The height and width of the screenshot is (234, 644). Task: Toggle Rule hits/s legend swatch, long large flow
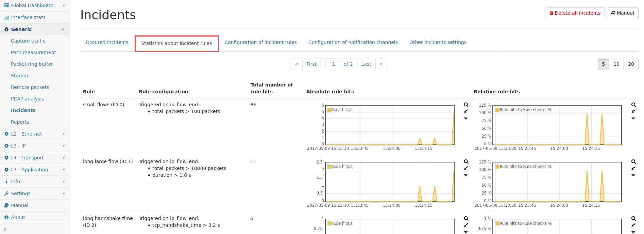tap(330, 167)
